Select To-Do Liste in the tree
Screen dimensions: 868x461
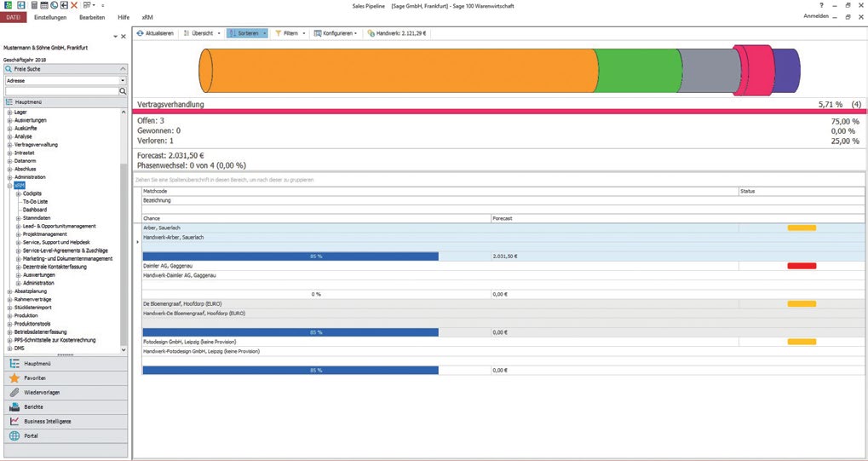coord(36,202)
